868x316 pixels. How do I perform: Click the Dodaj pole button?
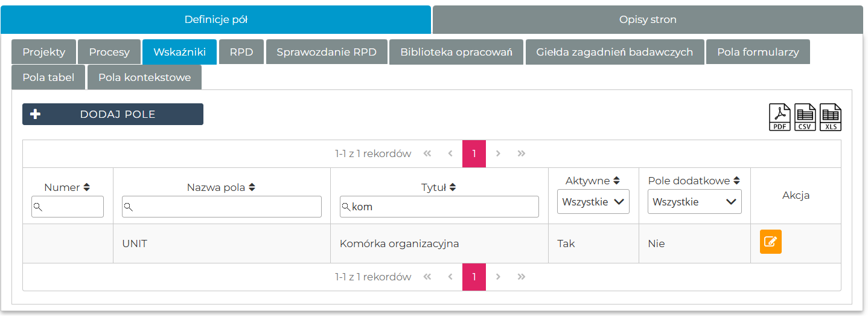tap(113, 114)
